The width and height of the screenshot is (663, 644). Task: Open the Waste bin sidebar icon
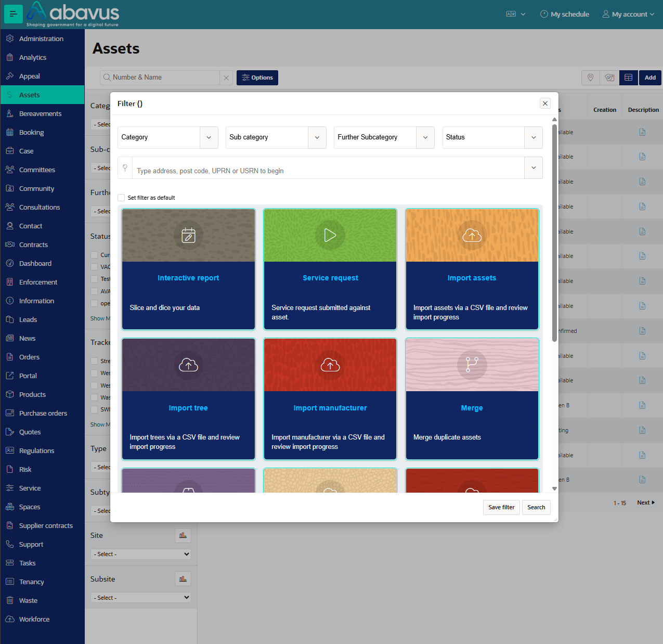[x=10, y=600]
